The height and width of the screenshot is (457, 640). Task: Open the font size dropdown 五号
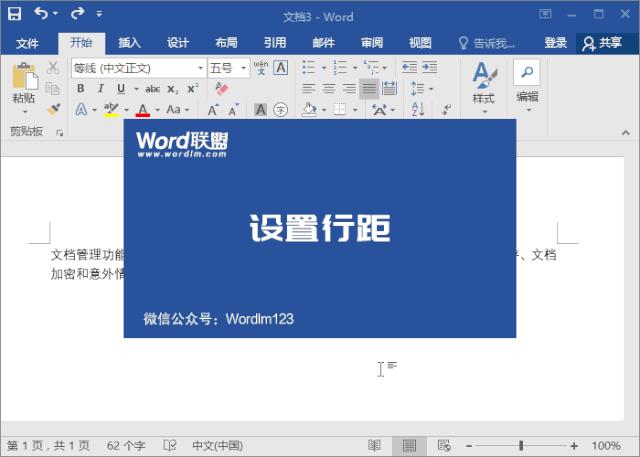(229, 68)
